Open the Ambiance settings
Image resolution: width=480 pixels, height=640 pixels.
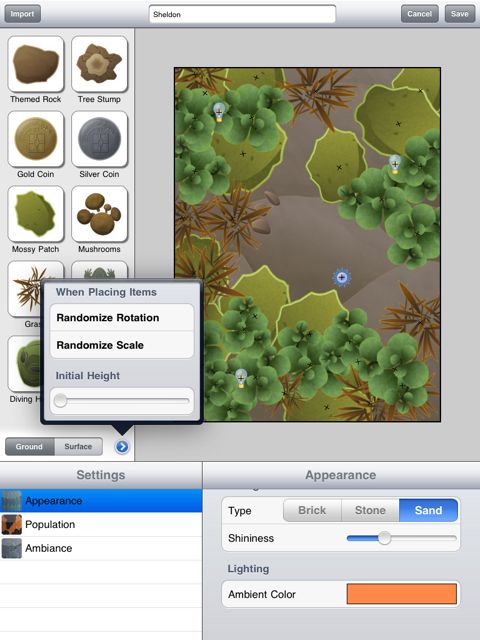[x=101, y=548]
